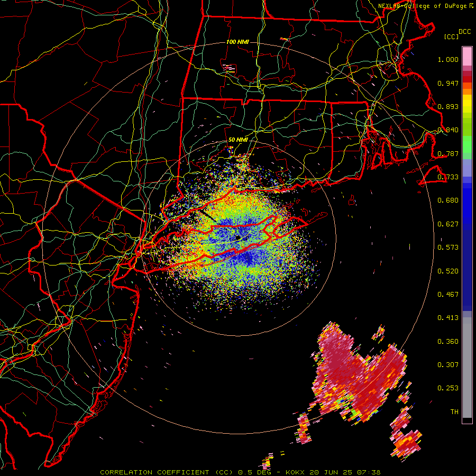Pick the light pink swatch atop the color bar
Screen dimensions: 476x476
pyautogui.click(x=467, y=56)
